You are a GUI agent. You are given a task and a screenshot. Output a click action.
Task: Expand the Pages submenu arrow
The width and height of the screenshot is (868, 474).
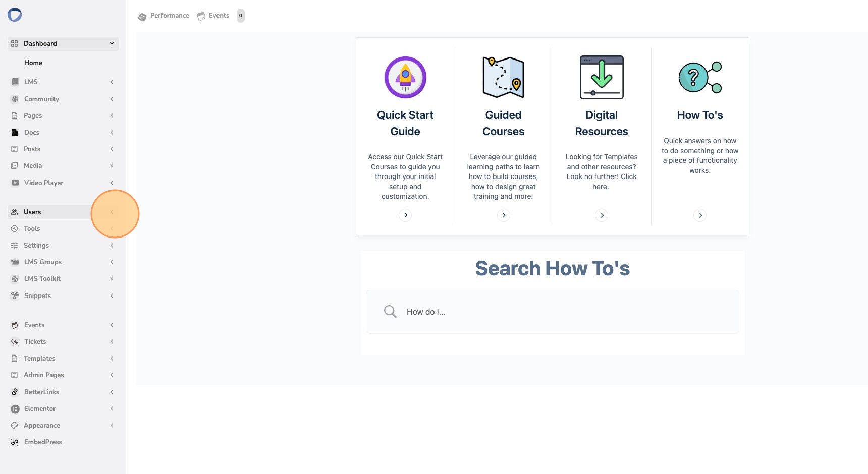pos(112,115)
